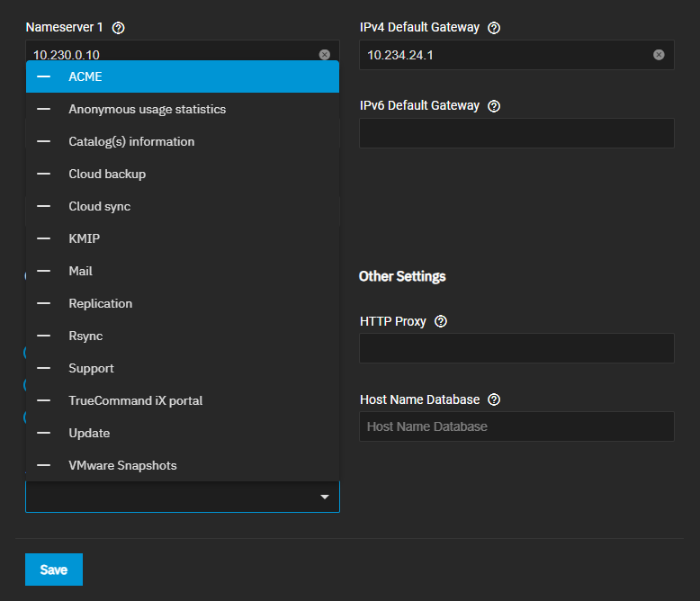The height and width of the screenshot is (601, 700).
Task: Click the Host Name Database text box
Action: (516, 426)
